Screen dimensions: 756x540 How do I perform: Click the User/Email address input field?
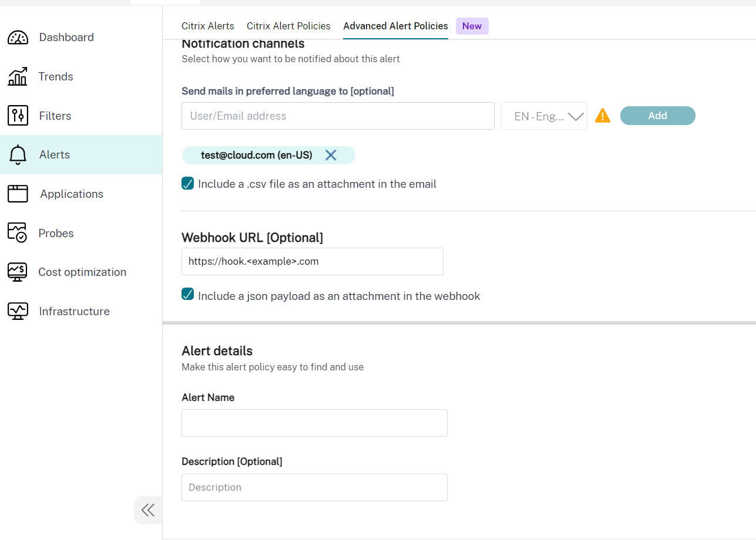click(x=338, y=116)
